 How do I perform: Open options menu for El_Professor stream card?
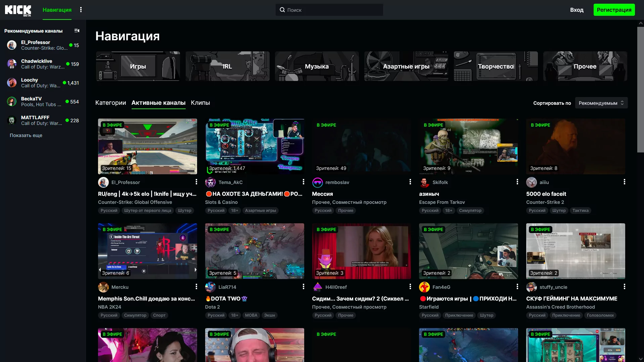(196, 182)
